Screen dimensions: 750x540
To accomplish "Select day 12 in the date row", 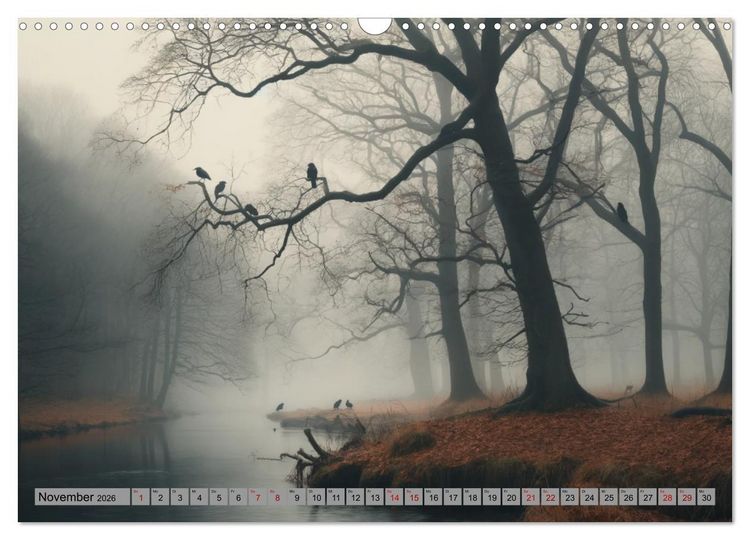I will click(x=355, y=497).
